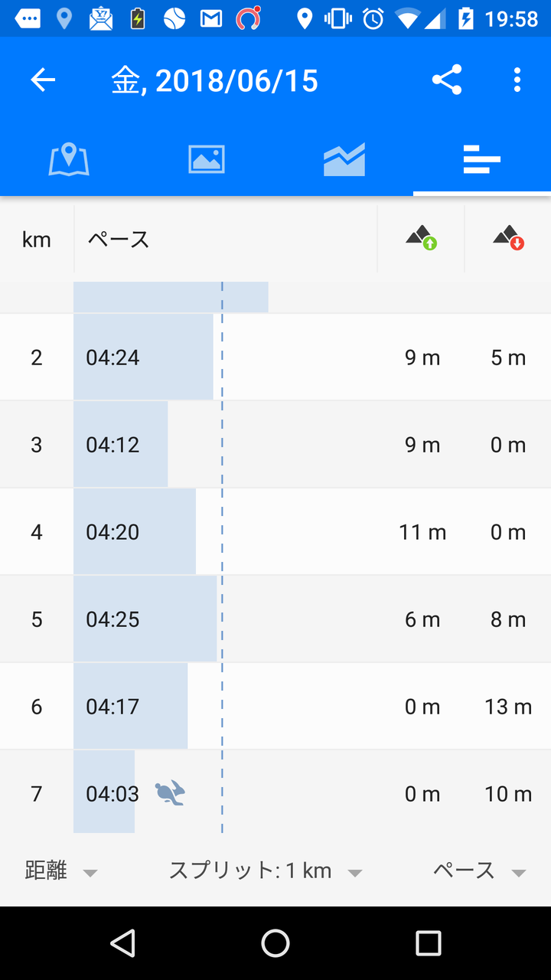551x980 pixels.
Task: Tap the ペース column header
Action: coord(119,240)
